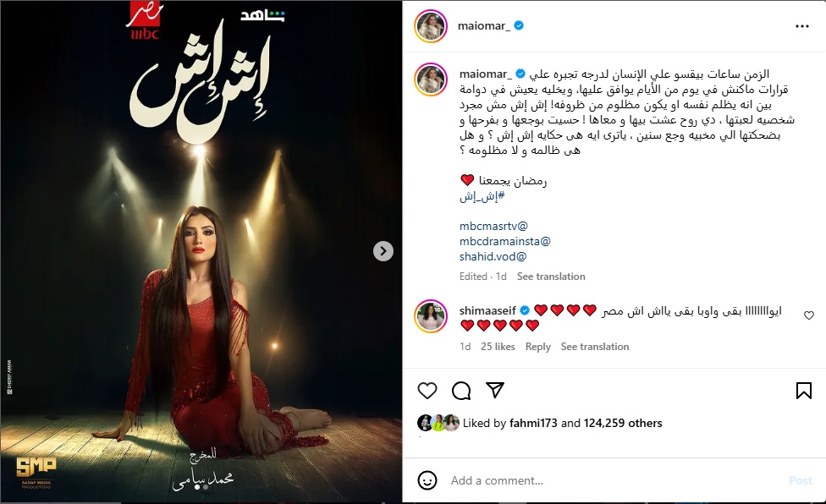Open the comment speech bubble icon
This screenshot has height=504, width=826.
461,391
